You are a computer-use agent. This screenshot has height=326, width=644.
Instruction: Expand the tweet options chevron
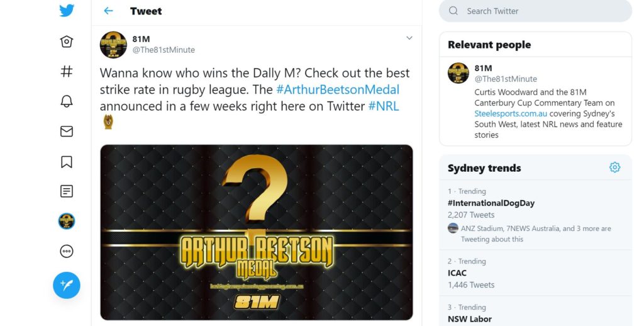(x=409, y=38)
